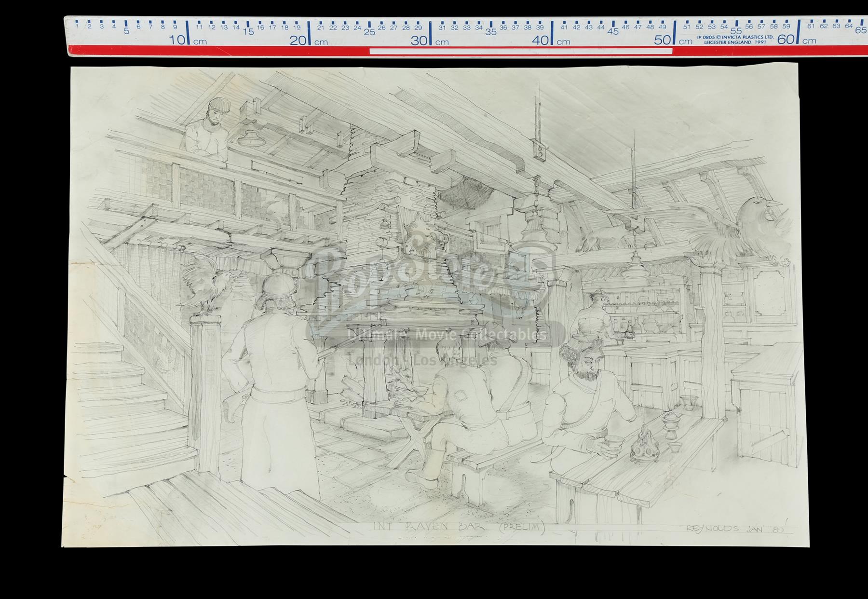Image resolution: width=868 pixels, height=599 pixels.
Task: Click the '45' number on the ruler
Action: coord(613,31)
